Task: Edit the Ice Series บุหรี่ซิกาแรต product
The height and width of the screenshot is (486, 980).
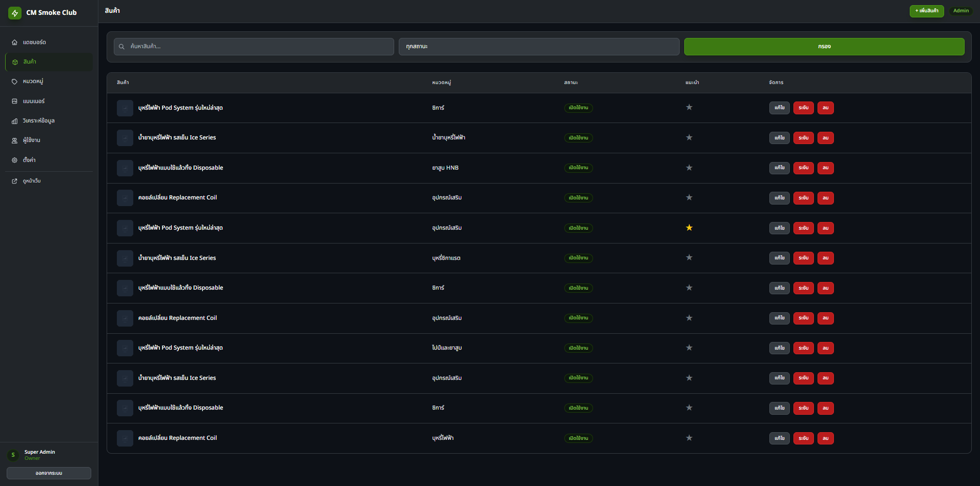Action: click(780, 258)
